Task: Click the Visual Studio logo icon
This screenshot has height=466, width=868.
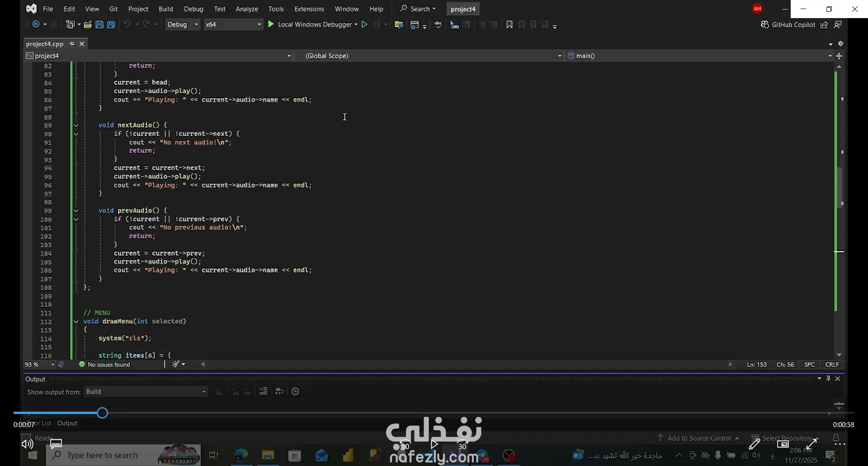Action: coord(31,9)
